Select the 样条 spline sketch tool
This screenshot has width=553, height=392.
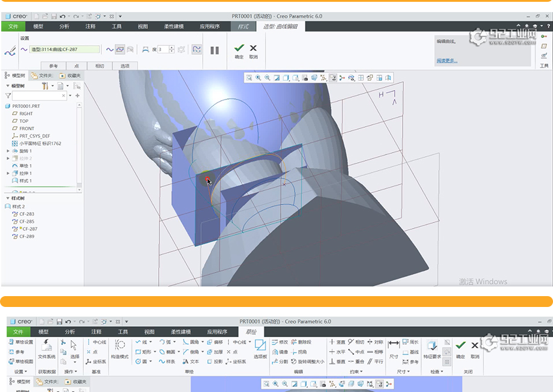(167, 361)
